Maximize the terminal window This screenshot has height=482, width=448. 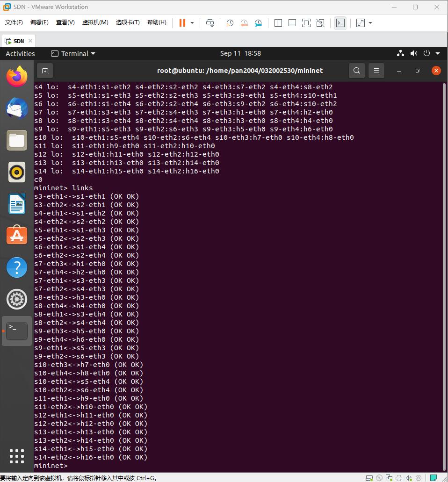[417, 71]
